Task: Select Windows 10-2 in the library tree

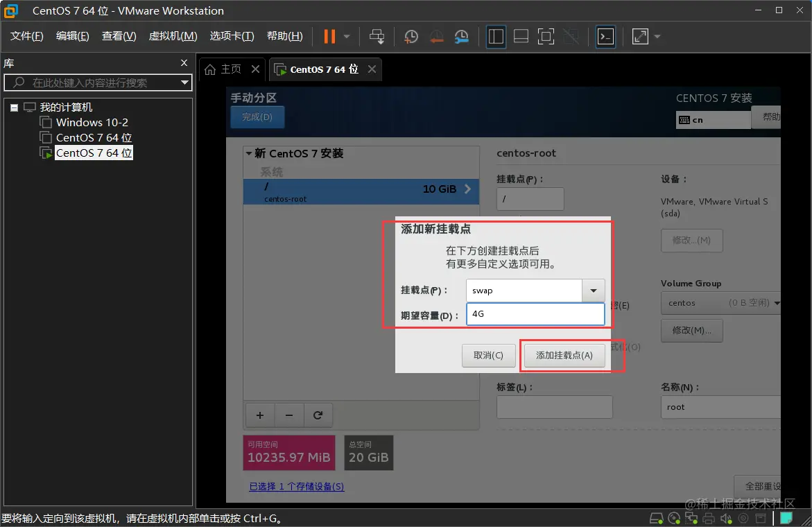Action: [92, 122]
